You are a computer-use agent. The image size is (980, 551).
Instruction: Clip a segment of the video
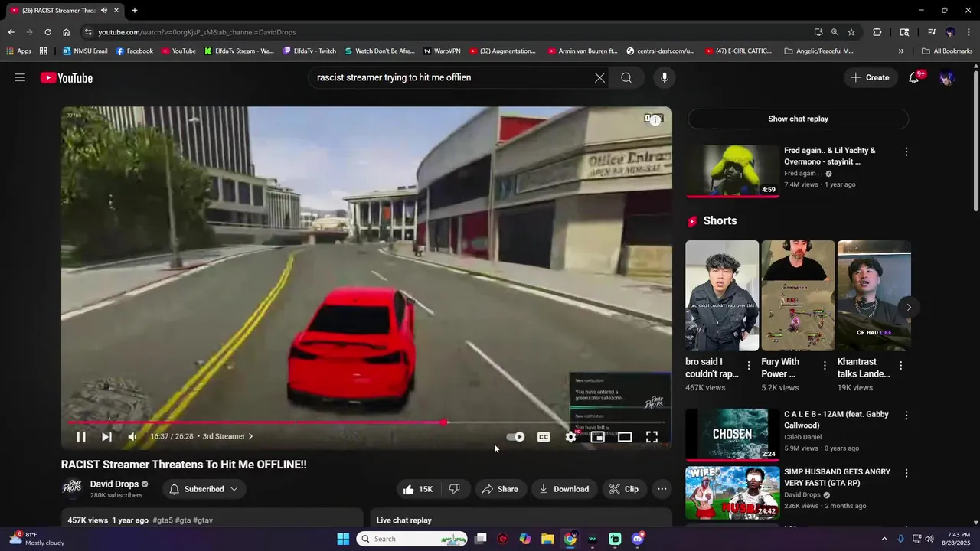tap(624, 489)
